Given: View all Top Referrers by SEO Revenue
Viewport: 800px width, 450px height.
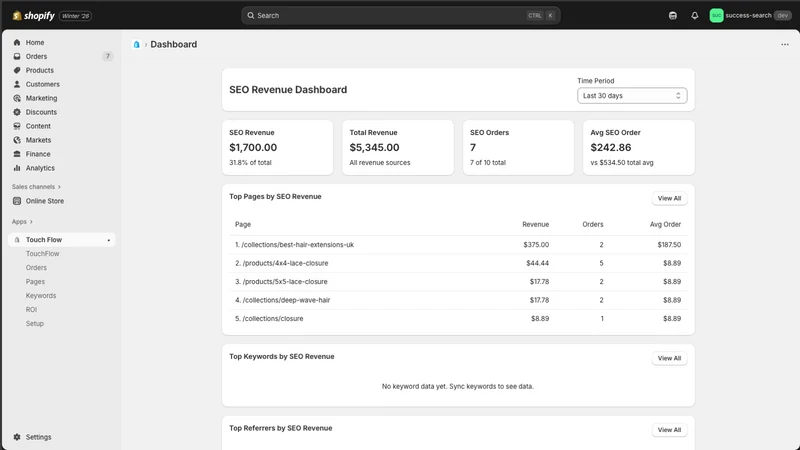Looking at the screenshot, I should (x=669, y=430).
